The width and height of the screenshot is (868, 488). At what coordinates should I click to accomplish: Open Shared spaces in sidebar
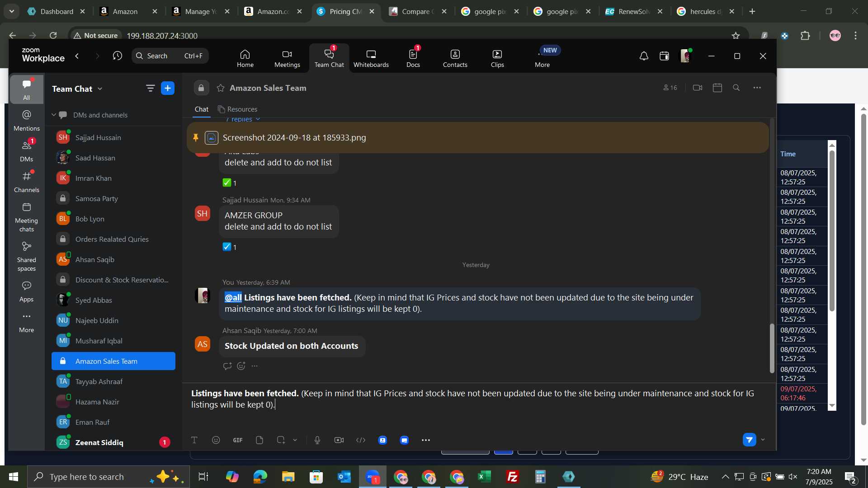[x=27, y=256]
